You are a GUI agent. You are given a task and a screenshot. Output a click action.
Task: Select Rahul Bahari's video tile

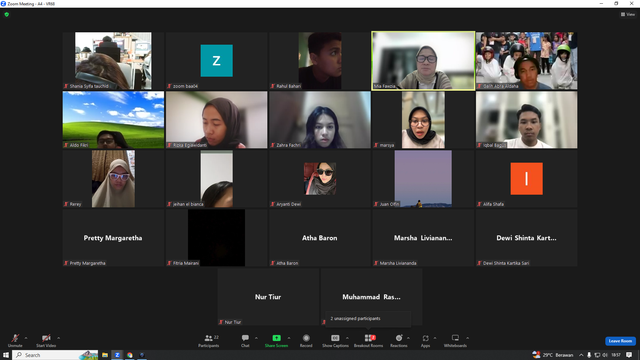(x=320, y=60)
